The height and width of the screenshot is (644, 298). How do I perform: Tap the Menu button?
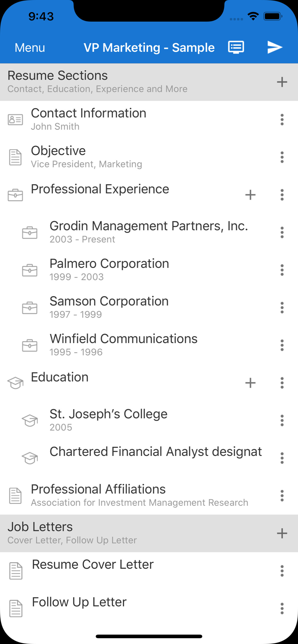point(30,48)
